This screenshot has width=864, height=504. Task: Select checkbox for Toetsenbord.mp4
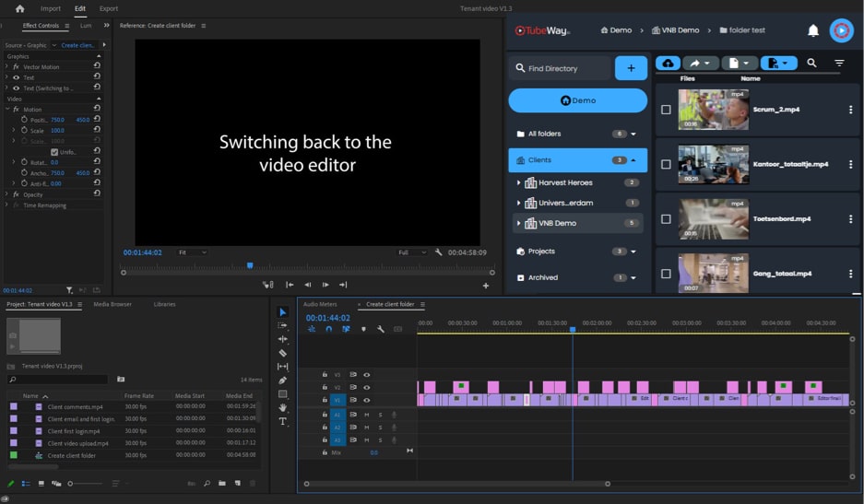666,219
